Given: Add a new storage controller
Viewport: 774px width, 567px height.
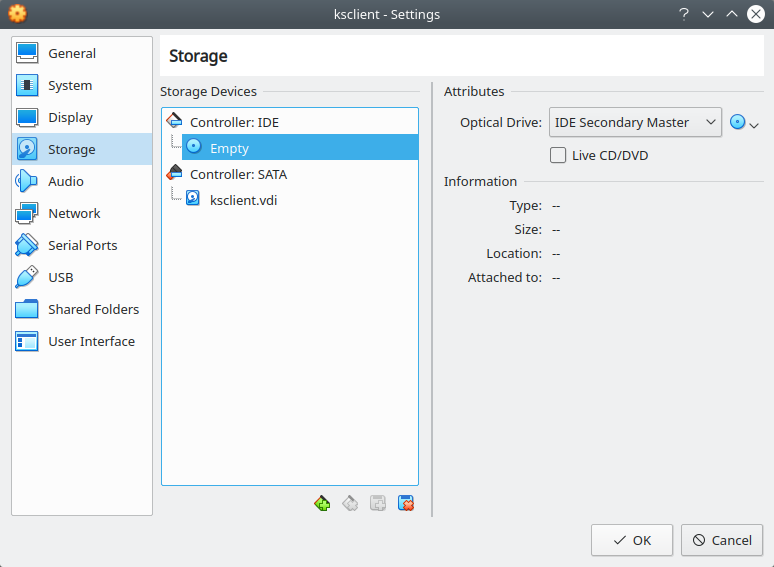Looking at the screenshot, I should [x=322, y=503].
